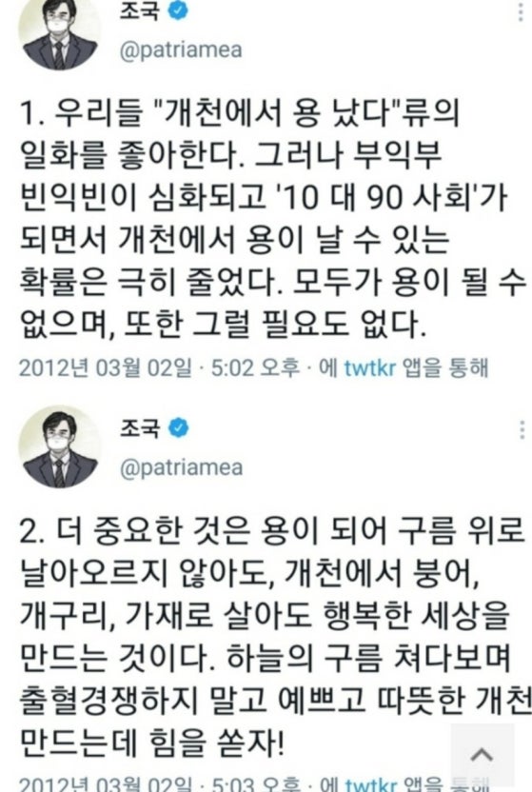Click the scroll-to-top chevron button

[482, 755]
